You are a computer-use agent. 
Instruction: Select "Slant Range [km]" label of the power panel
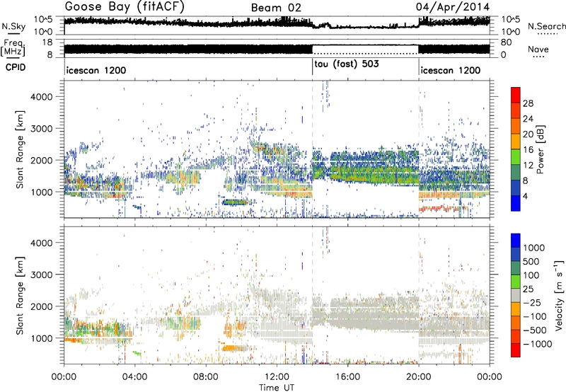click(20, 149)
